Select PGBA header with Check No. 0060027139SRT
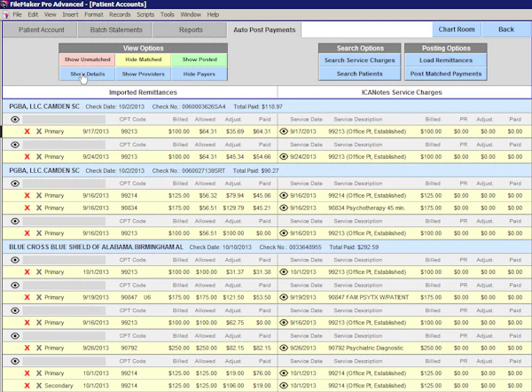This screenshot has width=532, height=392. tap(267, 170)
